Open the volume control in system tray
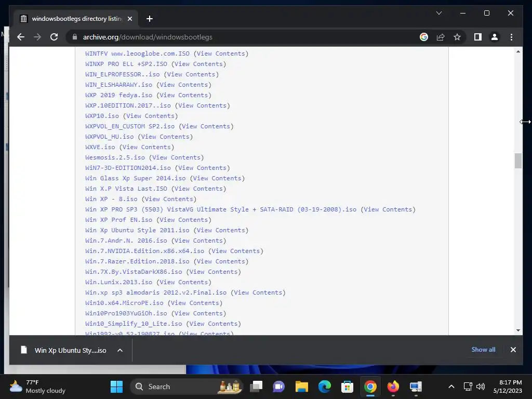 pyautogui.click(x=481, y=387)
